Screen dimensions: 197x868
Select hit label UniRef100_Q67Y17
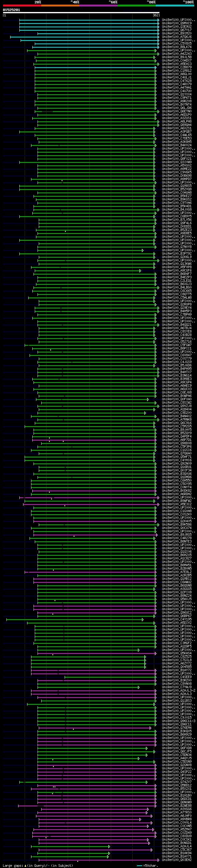click(x=177, y=30)
